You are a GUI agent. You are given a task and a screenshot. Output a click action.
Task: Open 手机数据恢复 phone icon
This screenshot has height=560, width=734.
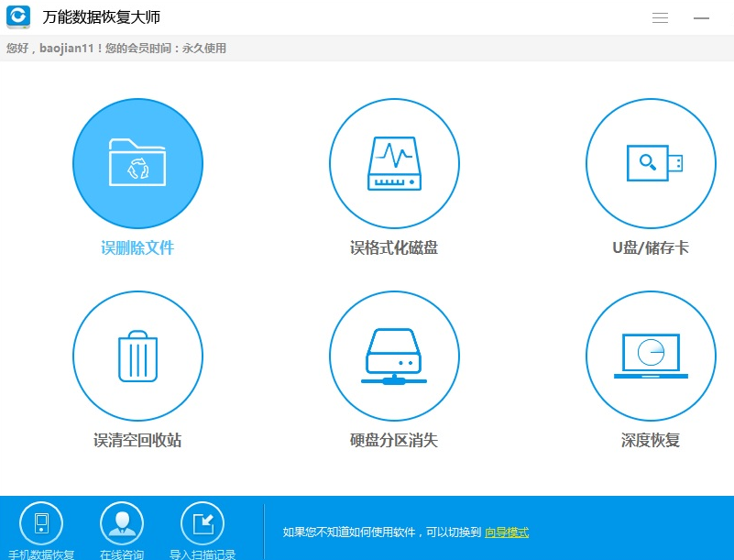pyautogui.click(x=41, y=523)
